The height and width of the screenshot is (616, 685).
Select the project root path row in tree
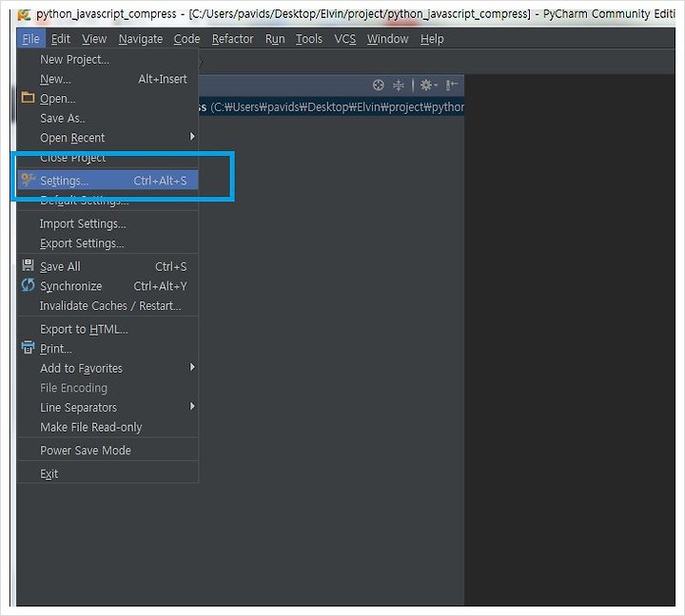pos(331,107)
